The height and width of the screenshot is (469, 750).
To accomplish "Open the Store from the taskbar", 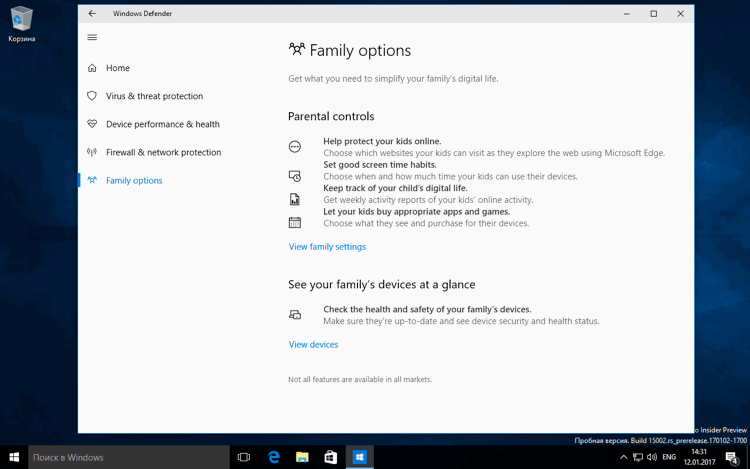I will [331, 458].
